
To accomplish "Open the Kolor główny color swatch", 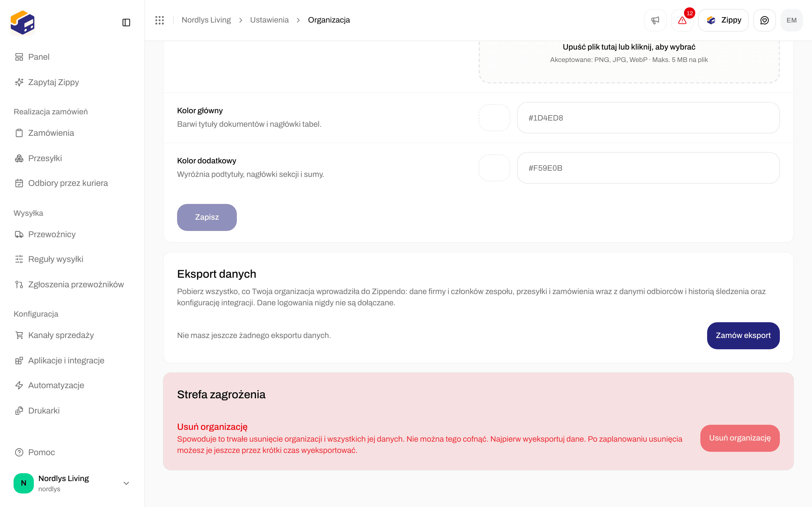I will [x=494, y=118].
